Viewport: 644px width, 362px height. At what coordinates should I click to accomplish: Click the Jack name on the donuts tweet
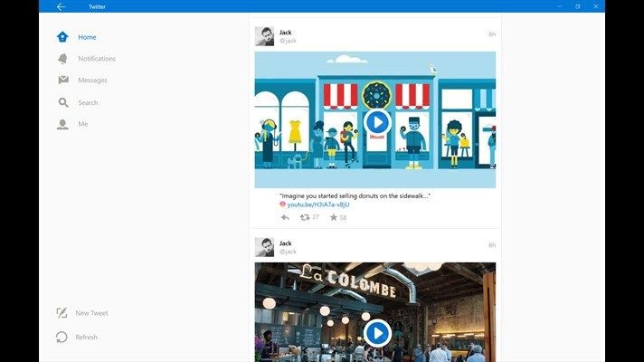pyautogui.click(x=286, y=32)
